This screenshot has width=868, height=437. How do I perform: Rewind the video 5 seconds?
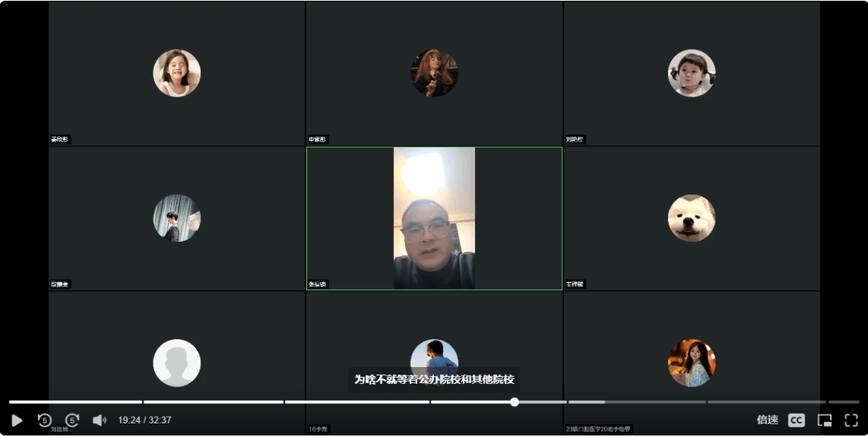click(x=44, y=420)
